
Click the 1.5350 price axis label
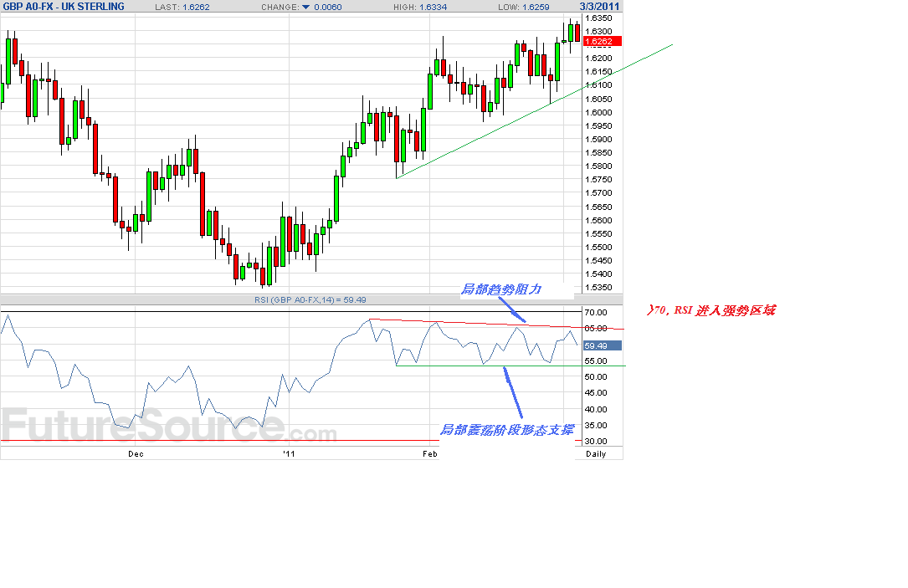pyautogui.click(x=598, y=287)
